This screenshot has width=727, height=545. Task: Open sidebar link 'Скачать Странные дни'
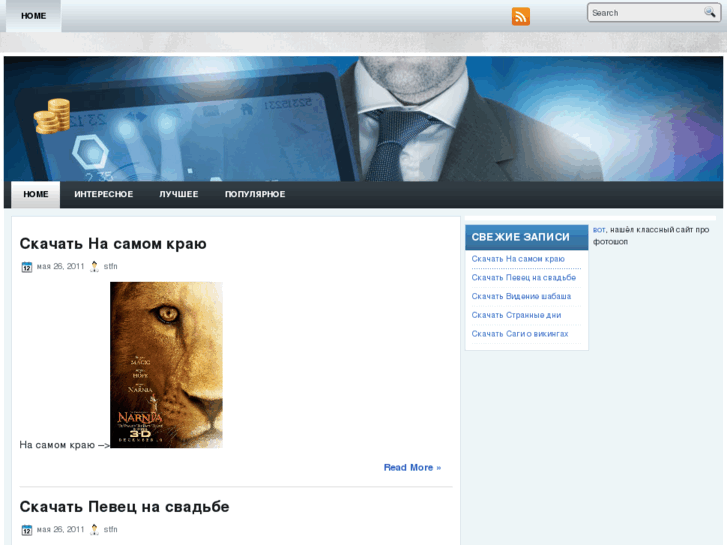516,315
